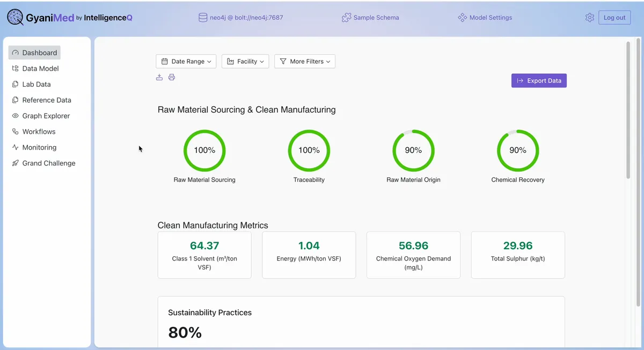Click the print icon below filters
Screen dimensions: 644x350
click(x=172, y=77)
